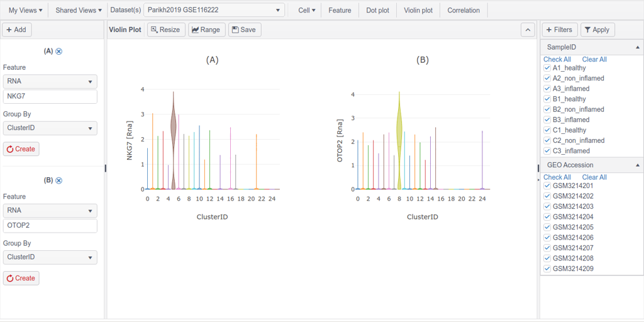Click the left panel splitter handle
644x322 pixels.
tap(106, 168)
